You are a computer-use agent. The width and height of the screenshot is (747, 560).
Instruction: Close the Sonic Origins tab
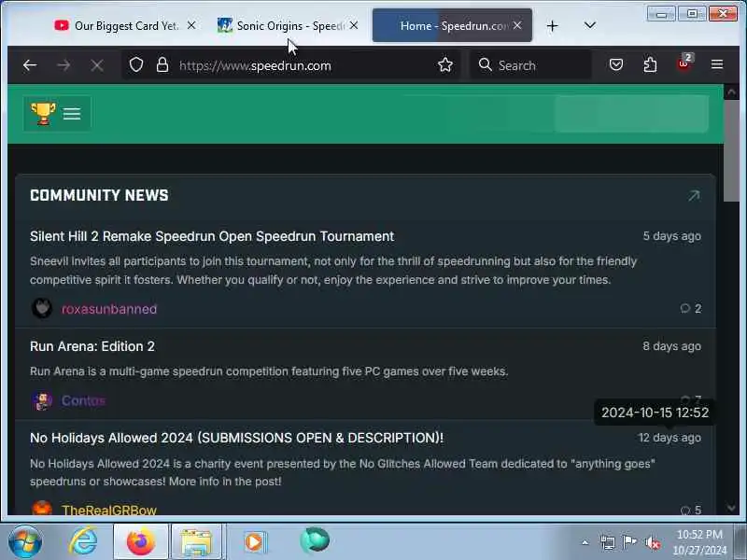click(354, 25)
